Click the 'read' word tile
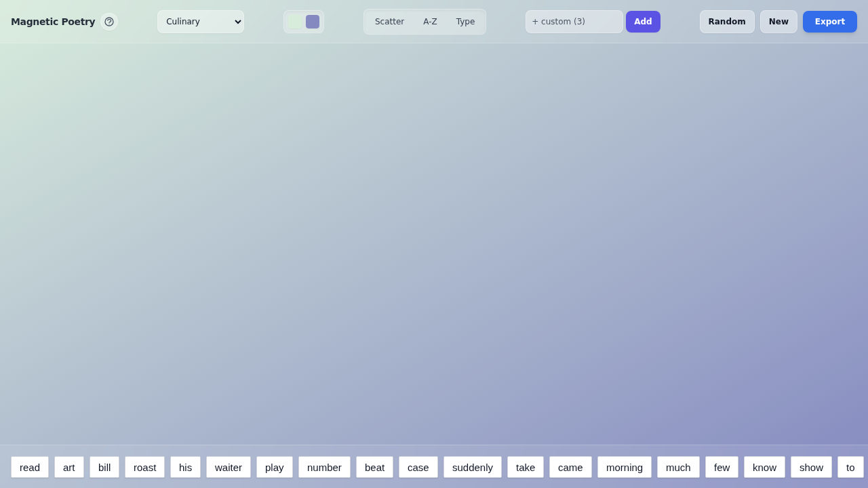Screen dimensions: 868x488 pos(30,467)
